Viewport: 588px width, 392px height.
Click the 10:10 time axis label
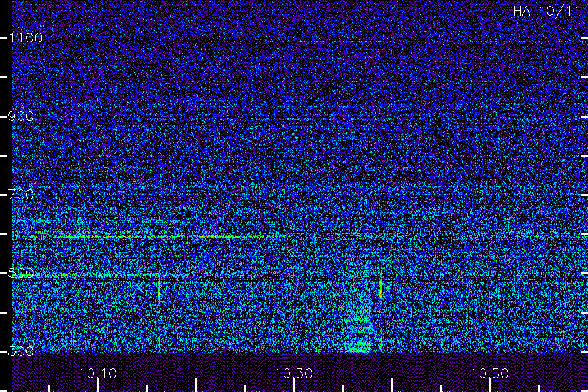(x=98, y=373)
